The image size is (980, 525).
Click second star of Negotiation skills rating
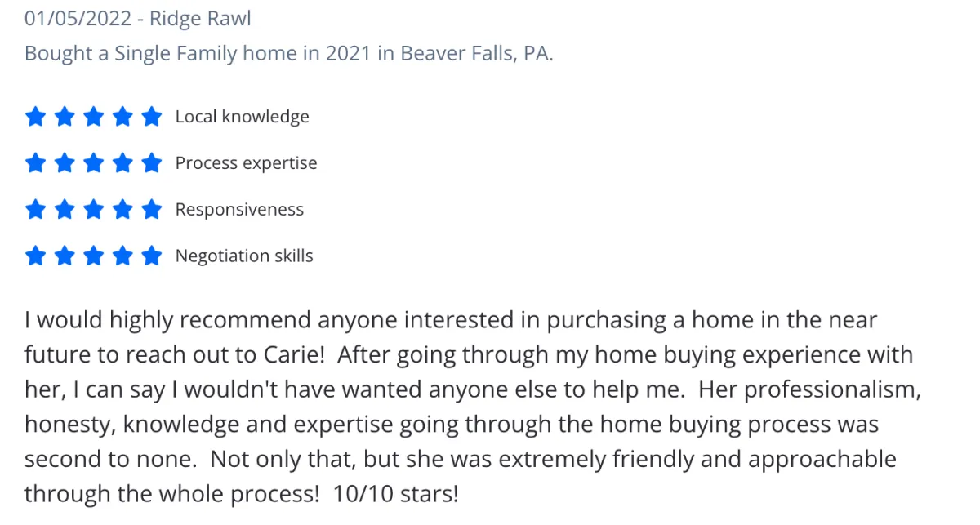(65, 256)
